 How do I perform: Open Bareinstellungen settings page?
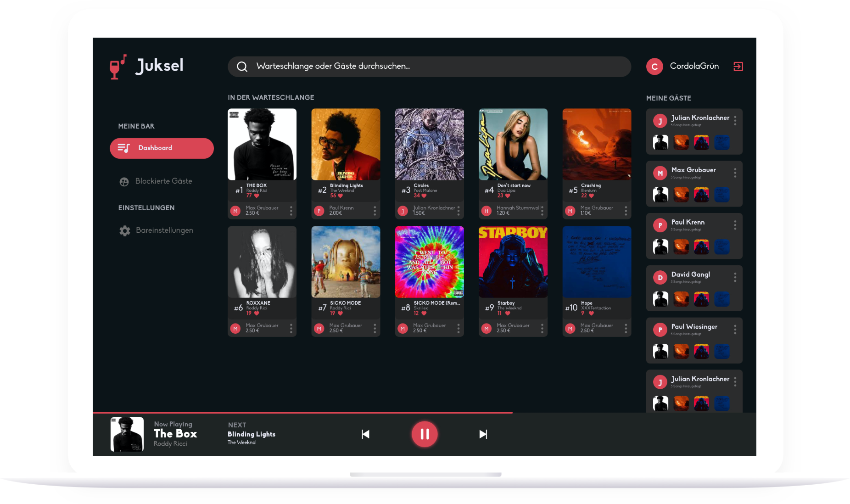pos(164,230)
